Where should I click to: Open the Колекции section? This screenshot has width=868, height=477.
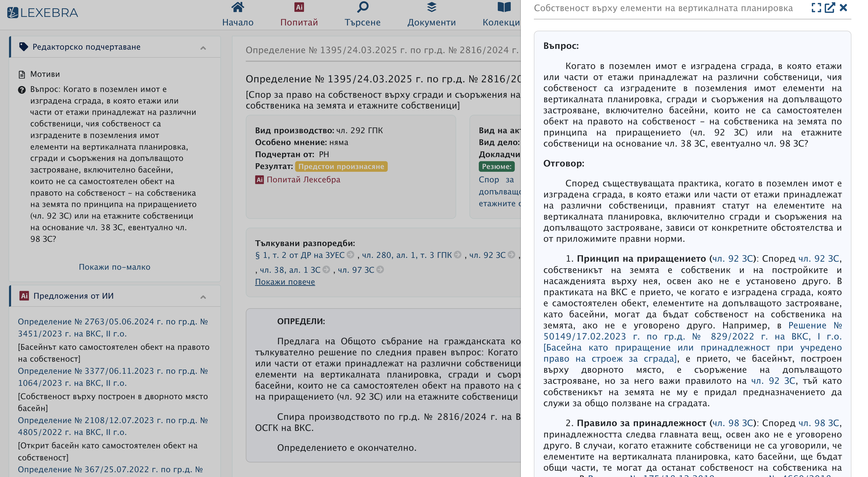click(x=502, y=14)
